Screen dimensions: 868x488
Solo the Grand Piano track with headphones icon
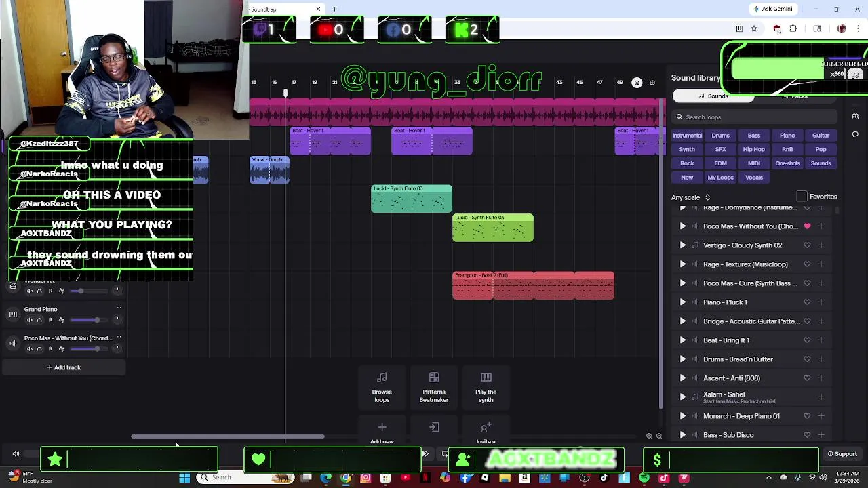(39, 320)
